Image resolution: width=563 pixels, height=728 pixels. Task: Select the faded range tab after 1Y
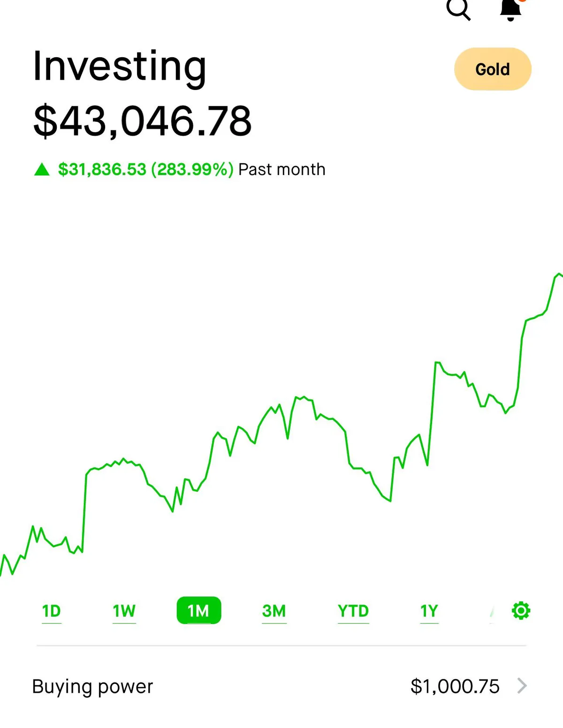point(492,612)
